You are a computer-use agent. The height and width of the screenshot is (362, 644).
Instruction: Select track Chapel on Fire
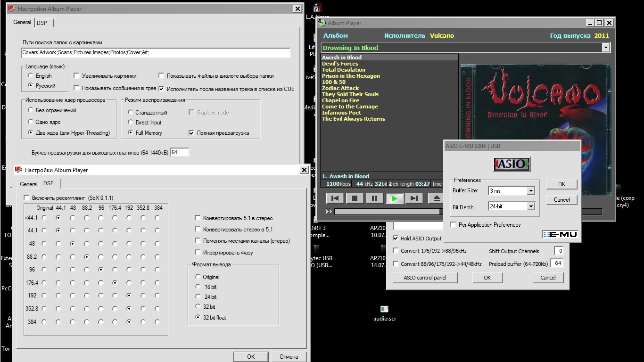[x=340, y=100]
